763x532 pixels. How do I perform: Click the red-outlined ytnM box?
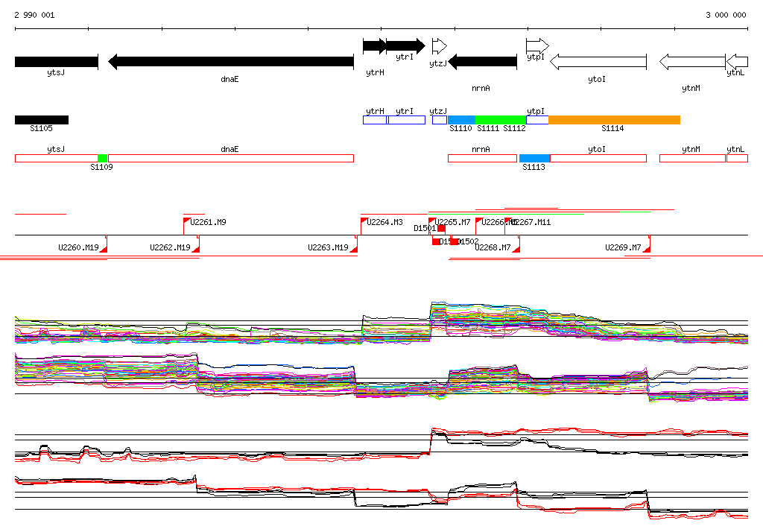point(692,158)
